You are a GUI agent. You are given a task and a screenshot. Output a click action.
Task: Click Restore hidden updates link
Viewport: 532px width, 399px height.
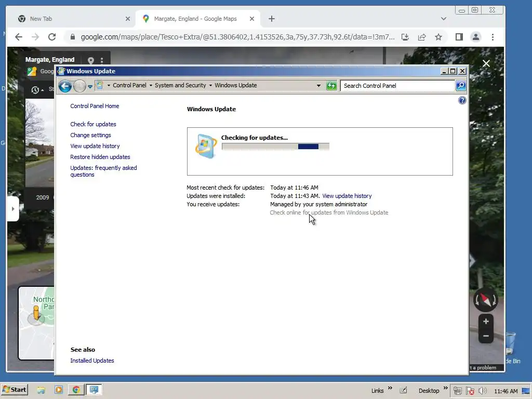coord(100,157)
